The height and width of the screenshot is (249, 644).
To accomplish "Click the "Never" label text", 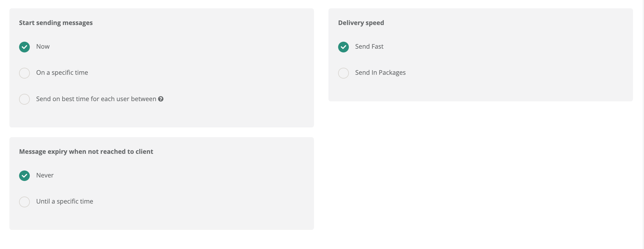I will pyautogui.click(x=45, y=175).
